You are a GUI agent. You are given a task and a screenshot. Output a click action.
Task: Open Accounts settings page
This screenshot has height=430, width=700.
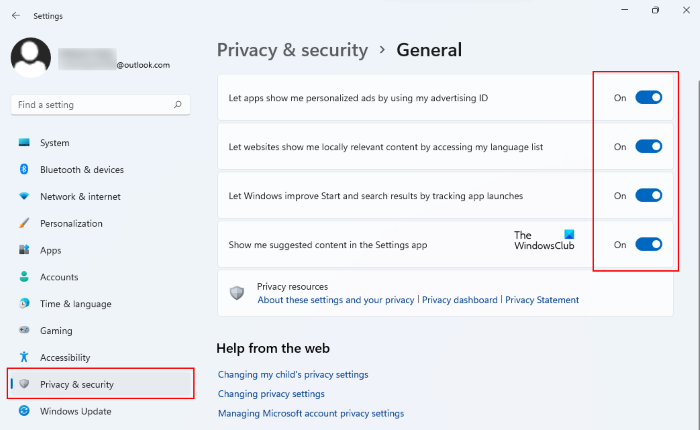point(59,277)
